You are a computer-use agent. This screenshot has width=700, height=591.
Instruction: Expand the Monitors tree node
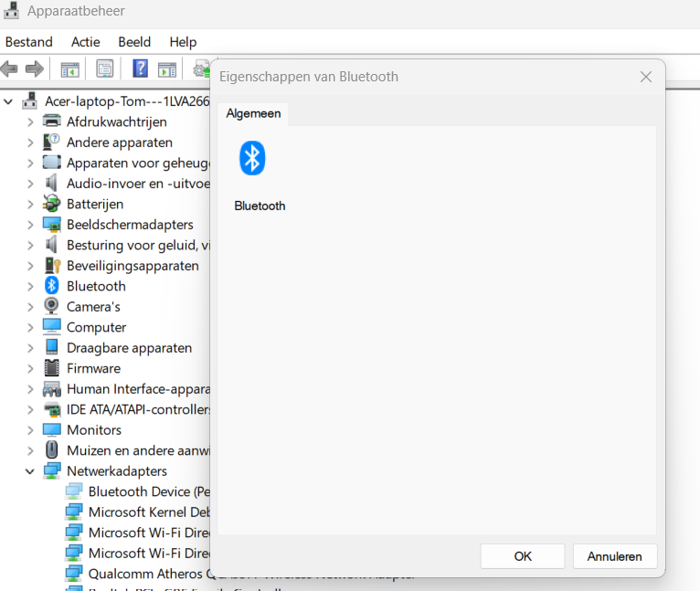[30, 430]
